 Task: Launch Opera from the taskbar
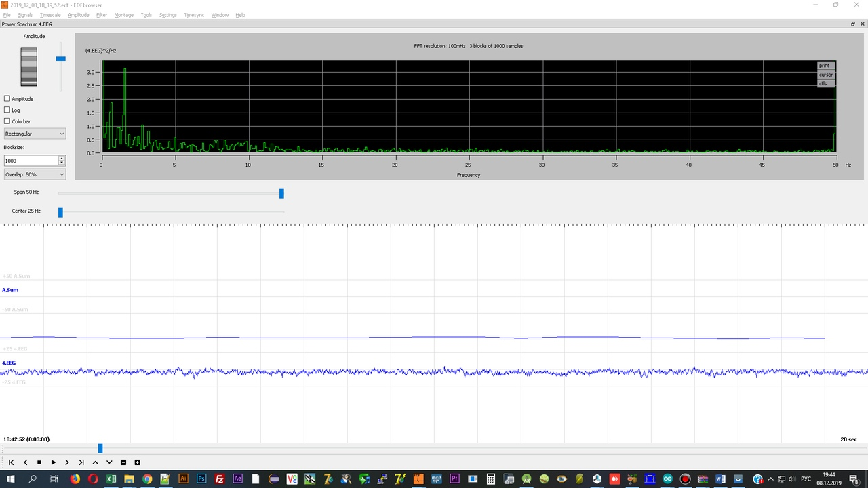coord(93,479)
